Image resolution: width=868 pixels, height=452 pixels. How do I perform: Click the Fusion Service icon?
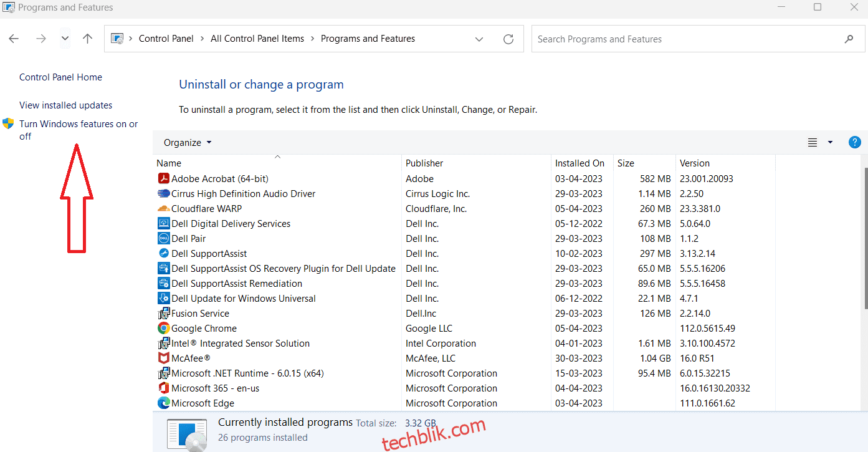(164, 314)
